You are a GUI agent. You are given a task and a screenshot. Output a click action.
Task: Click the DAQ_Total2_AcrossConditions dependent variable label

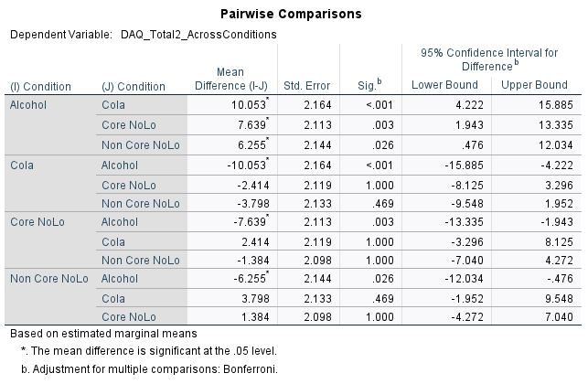(198, 35)
